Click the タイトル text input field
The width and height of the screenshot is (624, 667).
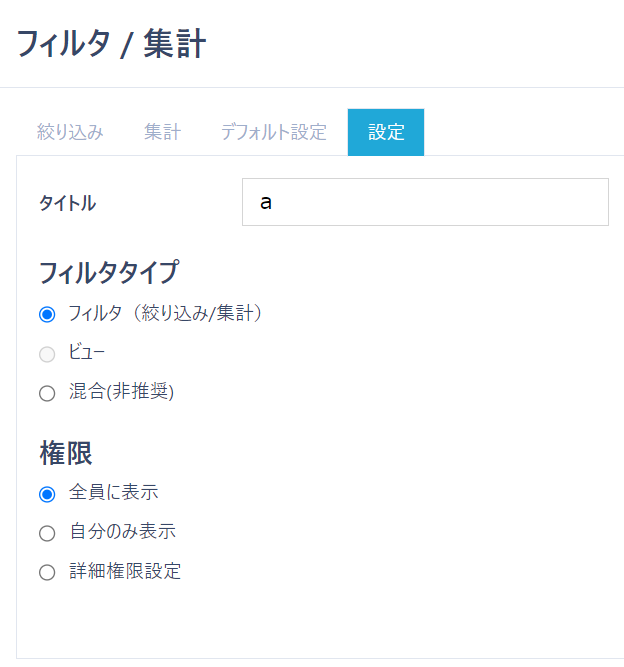[x=425, y=202]
